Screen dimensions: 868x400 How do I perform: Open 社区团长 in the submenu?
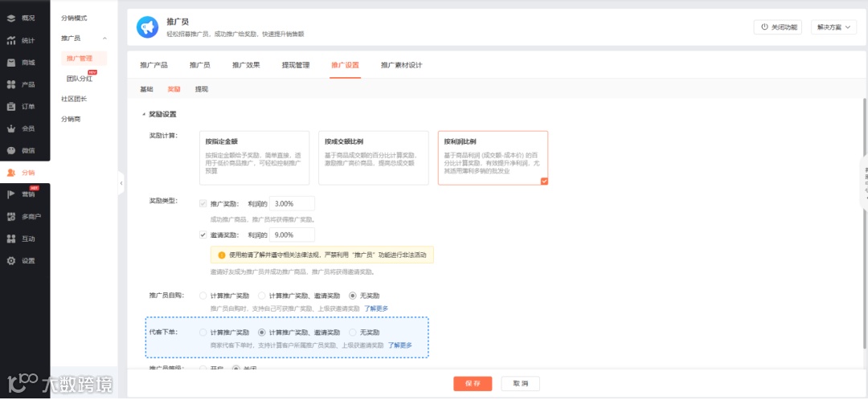click(74, 99)
